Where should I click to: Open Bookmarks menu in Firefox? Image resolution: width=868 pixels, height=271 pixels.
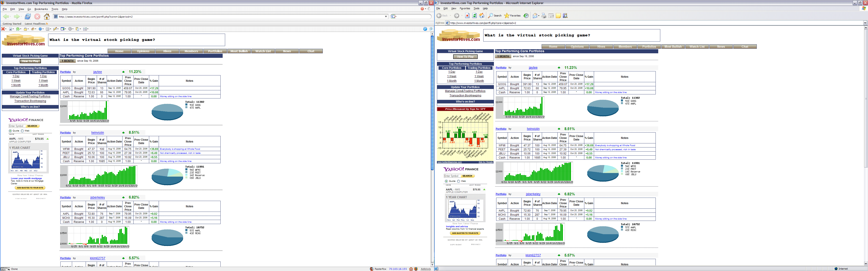click(41, 9)
